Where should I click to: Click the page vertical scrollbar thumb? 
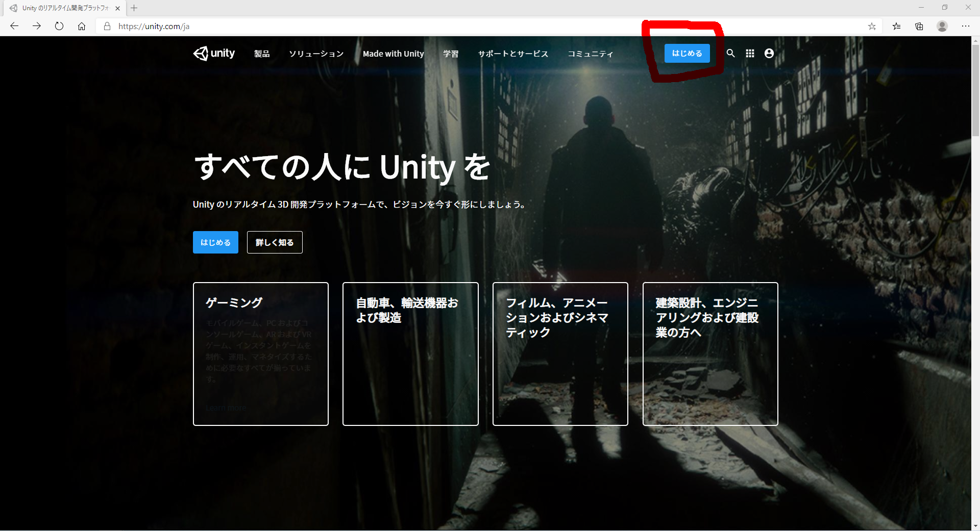coord(975,91)
